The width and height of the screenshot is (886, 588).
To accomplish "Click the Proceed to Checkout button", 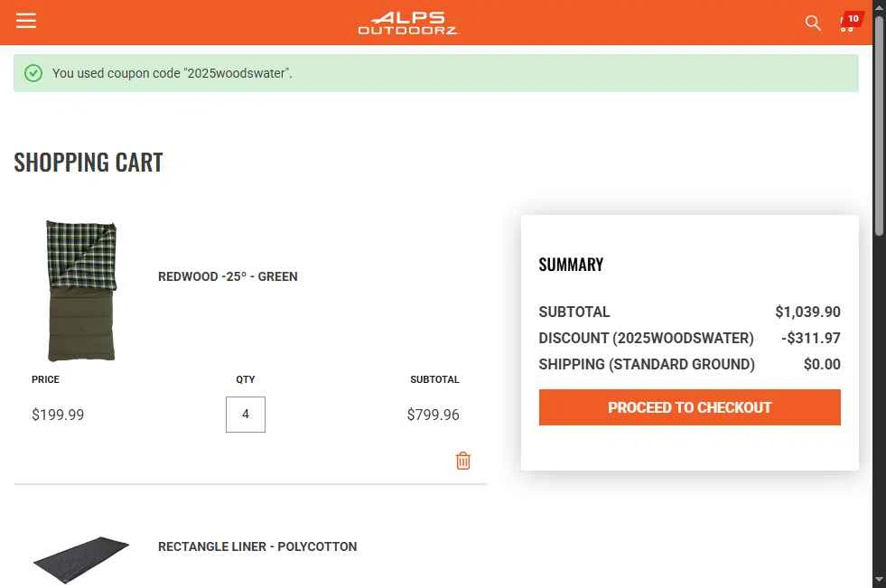I will [x=689, y=407].
